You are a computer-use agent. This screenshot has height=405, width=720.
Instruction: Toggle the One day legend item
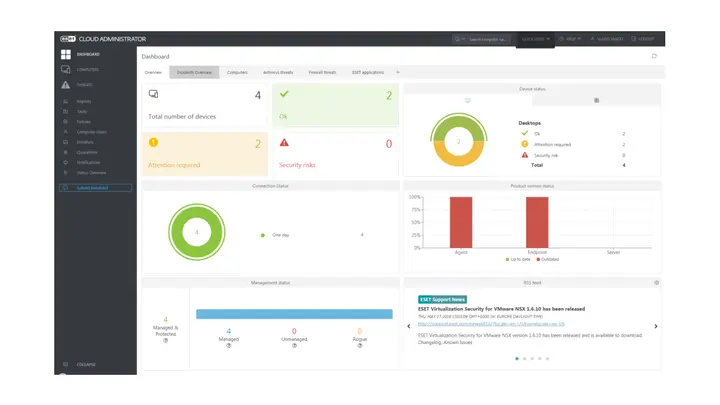[275, 235]
